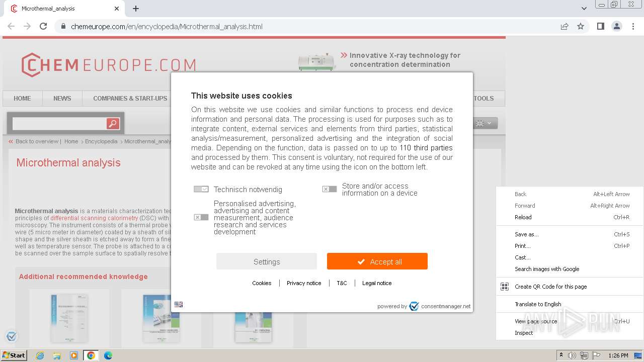Open the Chrome three-dot menu
Image resolution: width=644 pixels, height=362 pixels.
pos(633,26)
